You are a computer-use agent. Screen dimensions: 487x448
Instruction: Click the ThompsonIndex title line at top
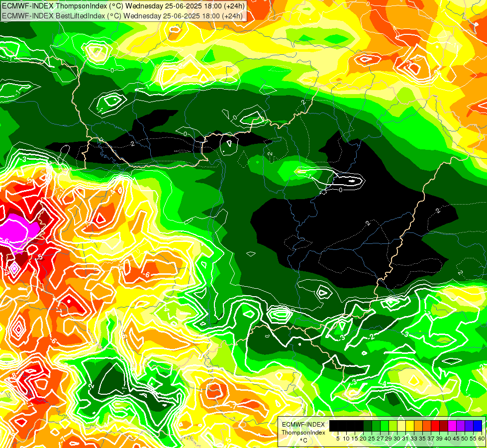[x=123, y=5]
